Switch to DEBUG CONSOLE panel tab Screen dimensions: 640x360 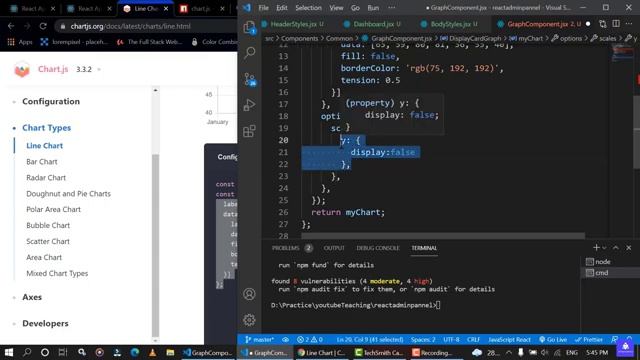coord(378,248)
